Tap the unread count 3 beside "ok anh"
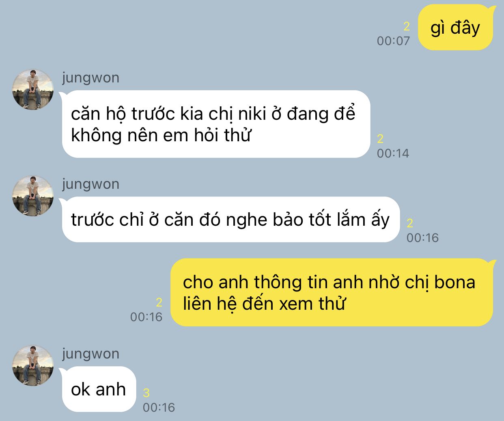Screen dimensions: 504x421 tap(146, 393)
